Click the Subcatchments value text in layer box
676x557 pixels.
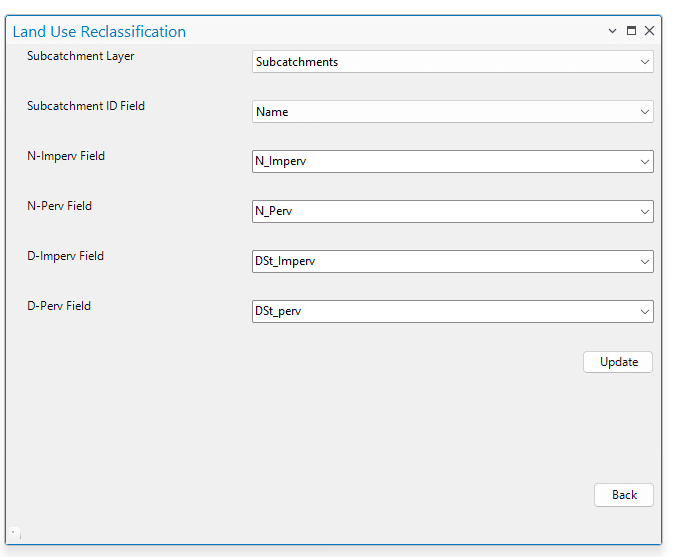click(297, 62)
